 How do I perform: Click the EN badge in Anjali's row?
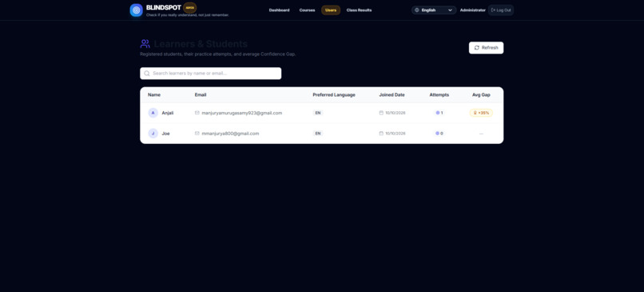click(x=318, y=113)
